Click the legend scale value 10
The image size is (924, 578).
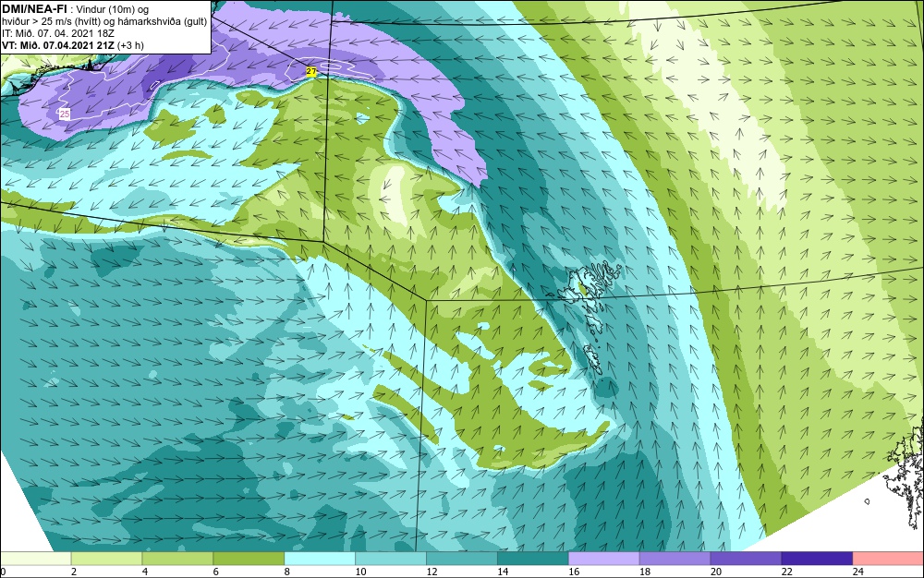pyautogui.click(x=360, y=572)
